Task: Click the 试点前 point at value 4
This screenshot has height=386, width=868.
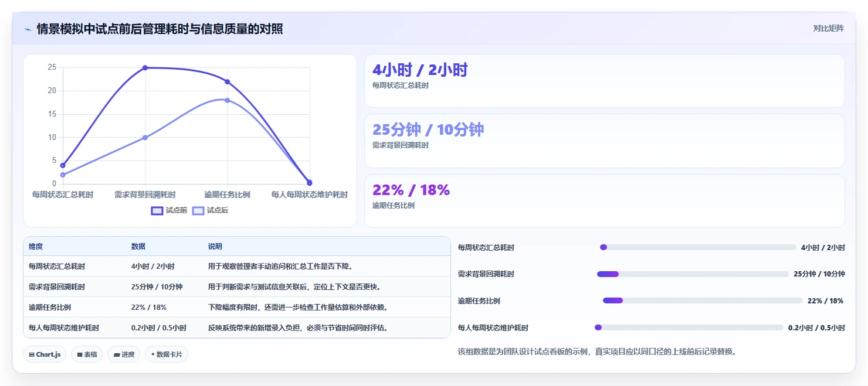Action: click(63, 165)
